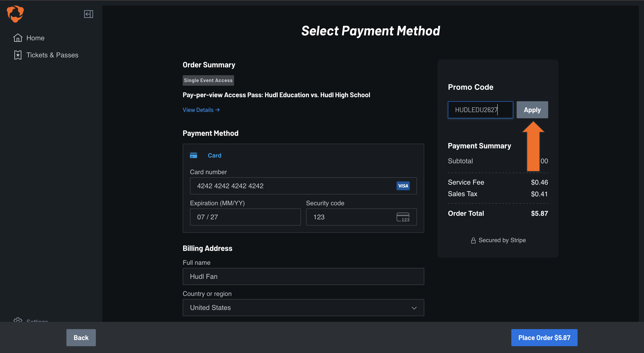Click the Hudl logo

tap(15, 14)
